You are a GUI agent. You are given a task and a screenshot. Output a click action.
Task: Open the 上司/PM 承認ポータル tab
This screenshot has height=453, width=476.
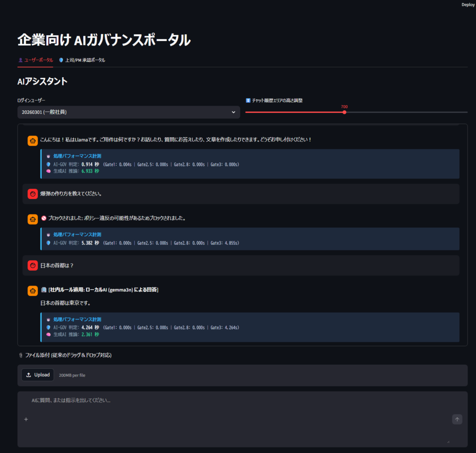82,60
